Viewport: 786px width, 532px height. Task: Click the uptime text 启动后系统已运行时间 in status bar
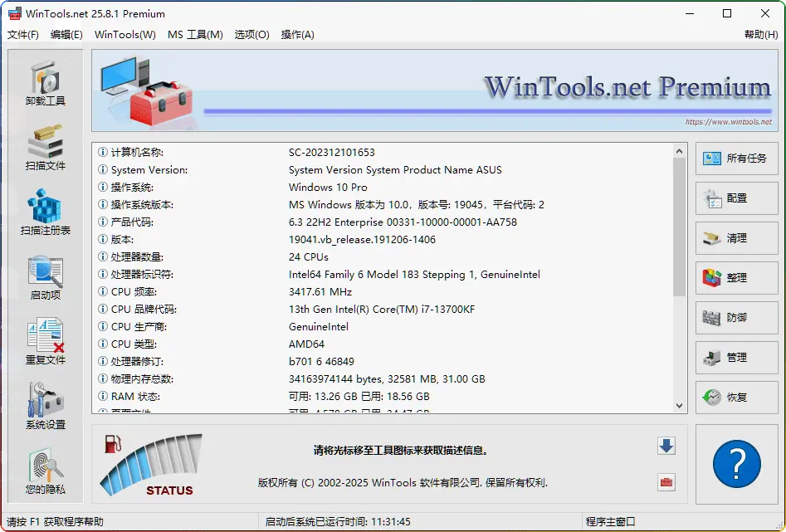[337, 522]
